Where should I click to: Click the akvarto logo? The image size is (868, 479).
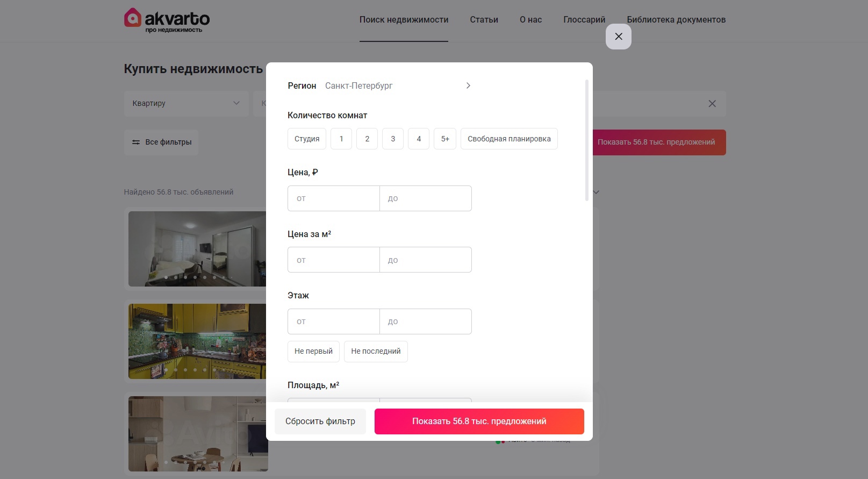(167, 20)
